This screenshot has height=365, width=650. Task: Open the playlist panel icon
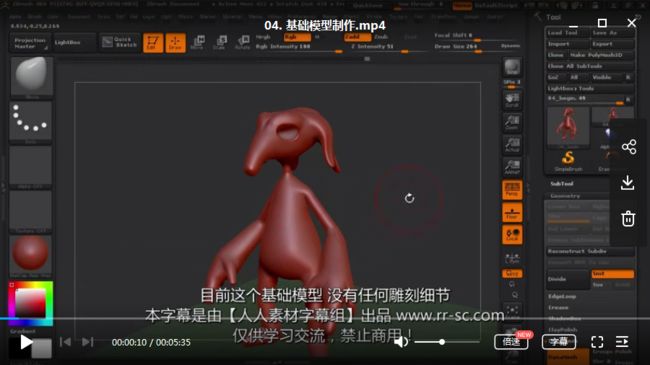coord(622,342)
